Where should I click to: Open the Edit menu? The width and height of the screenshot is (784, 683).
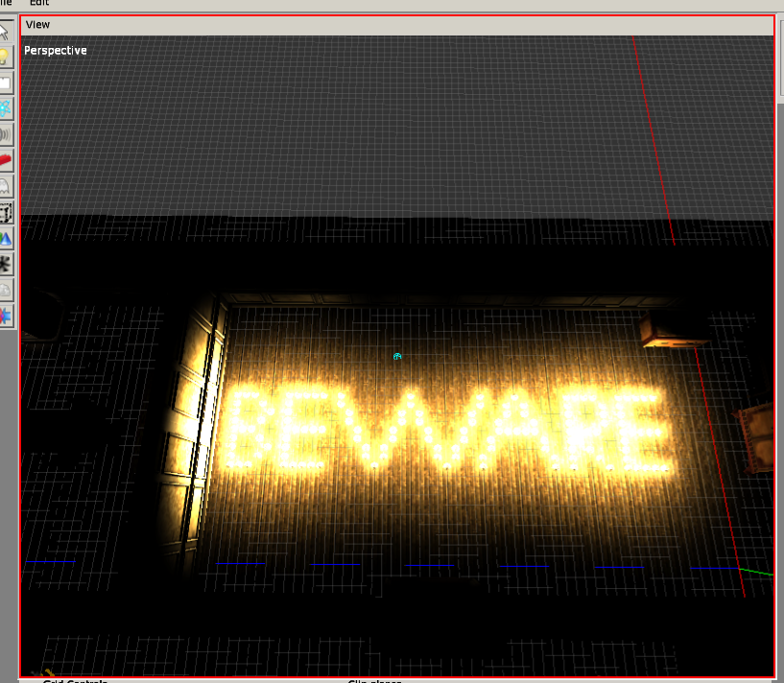click(38, 3)
